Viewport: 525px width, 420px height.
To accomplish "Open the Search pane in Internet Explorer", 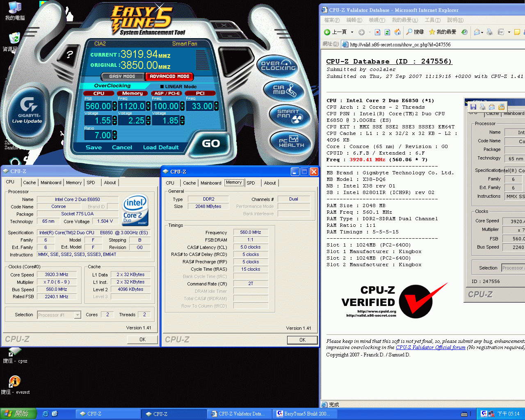I will 415,32.
